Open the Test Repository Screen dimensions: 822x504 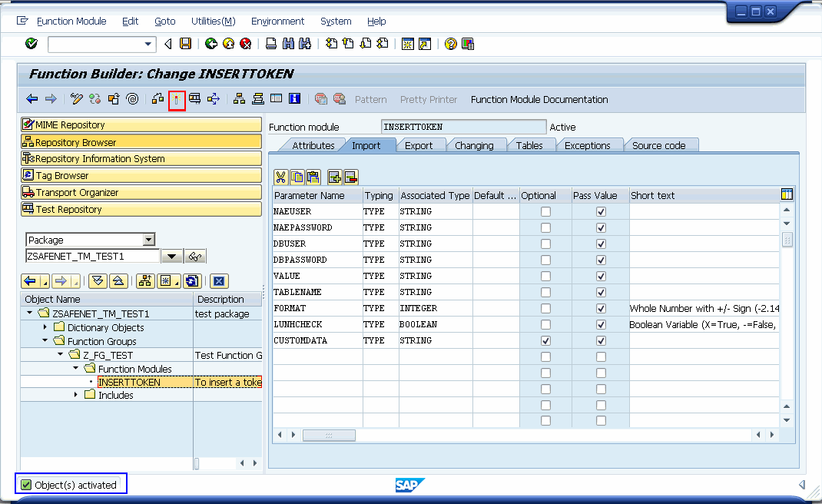(x=141, y=209)
